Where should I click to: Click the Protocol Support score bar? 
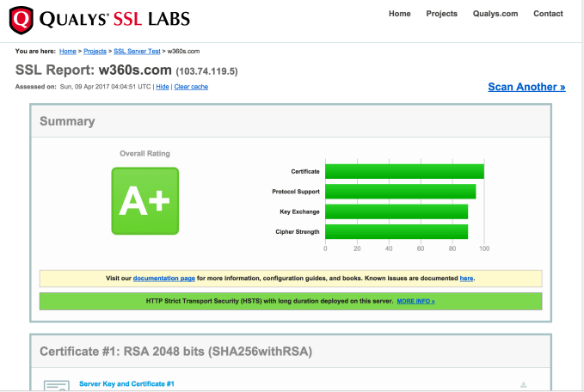(401, 192)
